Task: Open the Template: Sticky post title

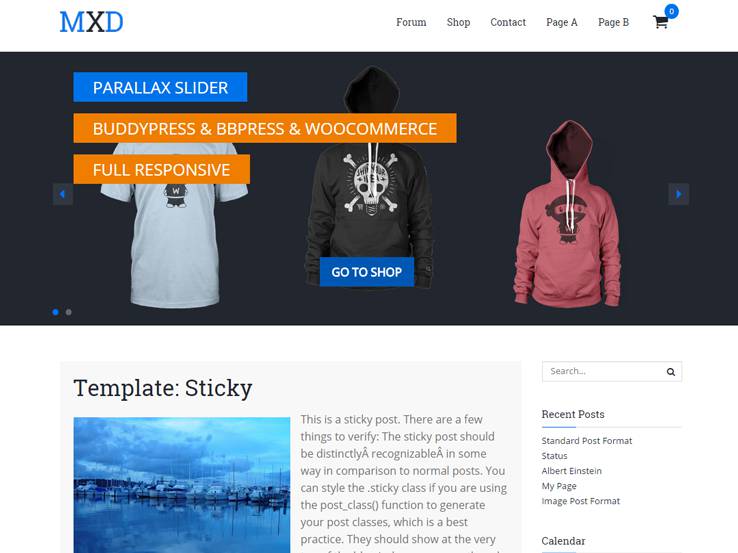Action: click(x=163, y=388)
